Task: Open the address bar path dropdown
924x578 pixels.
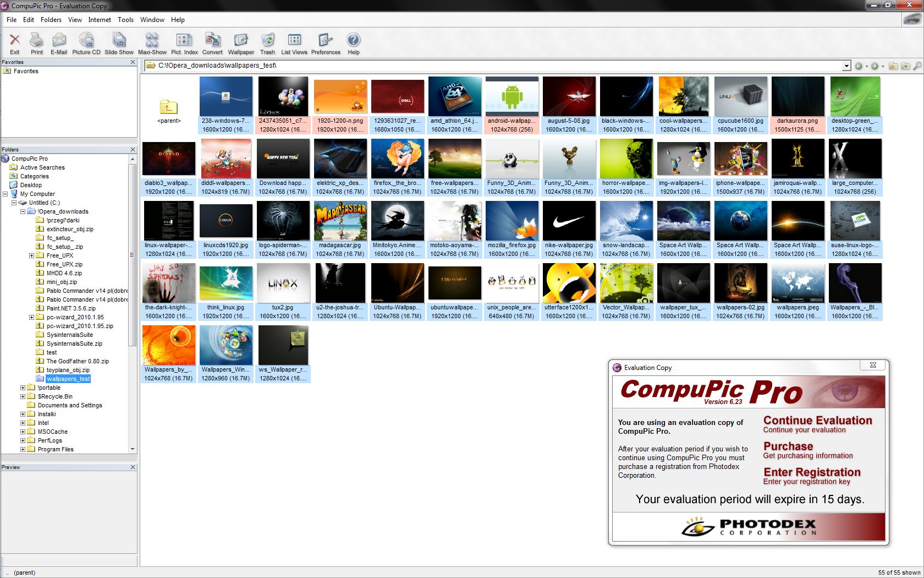Action: pos(846,66)
